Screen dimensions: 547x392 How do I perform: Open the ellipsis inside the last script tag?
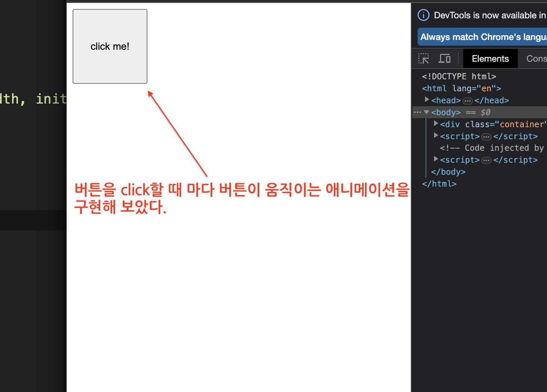(x=486, y=160)
